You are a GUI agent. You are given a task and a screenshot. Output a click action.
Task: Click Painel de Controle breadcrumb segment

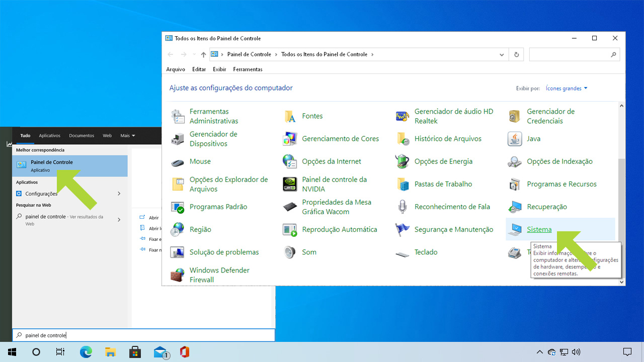click(x=249, y=54)
